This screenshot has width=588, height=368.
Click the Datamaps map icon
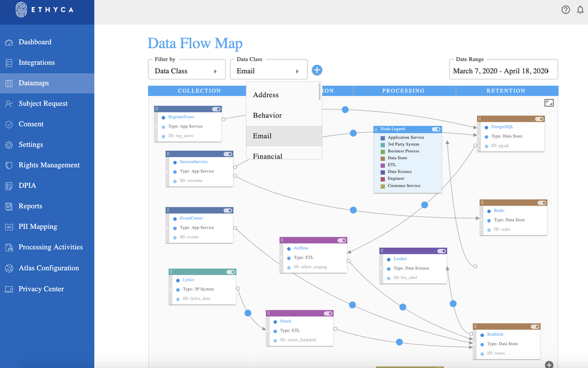coord(9,84)
